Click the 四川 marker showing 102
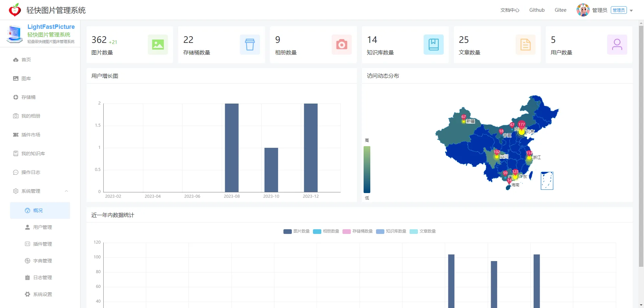The width and height of the screenshot is (644, 308). pyautogui.click(x=497, y=152)
